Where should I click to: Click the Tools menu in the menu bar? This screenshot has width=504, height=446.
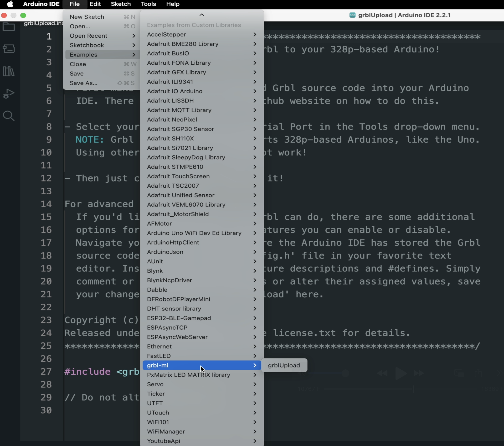coord(148,4)
